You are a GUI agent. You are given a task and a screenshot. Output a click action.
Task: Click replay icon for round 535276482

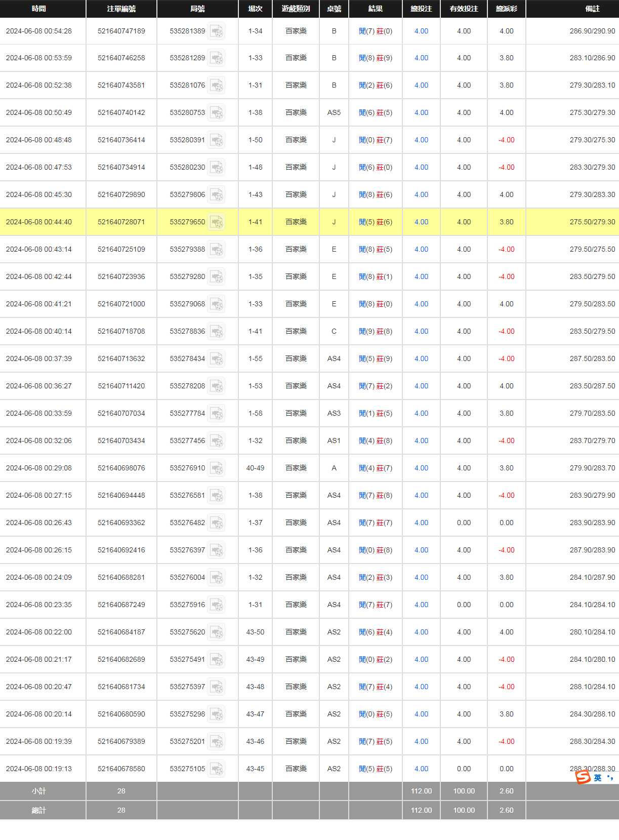click(x=217, y=523)
